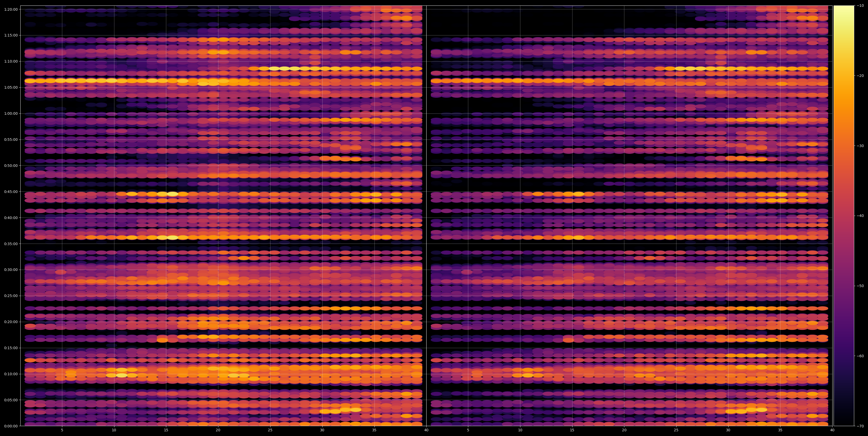Pick the colorbar −40 tick label

click(x=860, y=216)
